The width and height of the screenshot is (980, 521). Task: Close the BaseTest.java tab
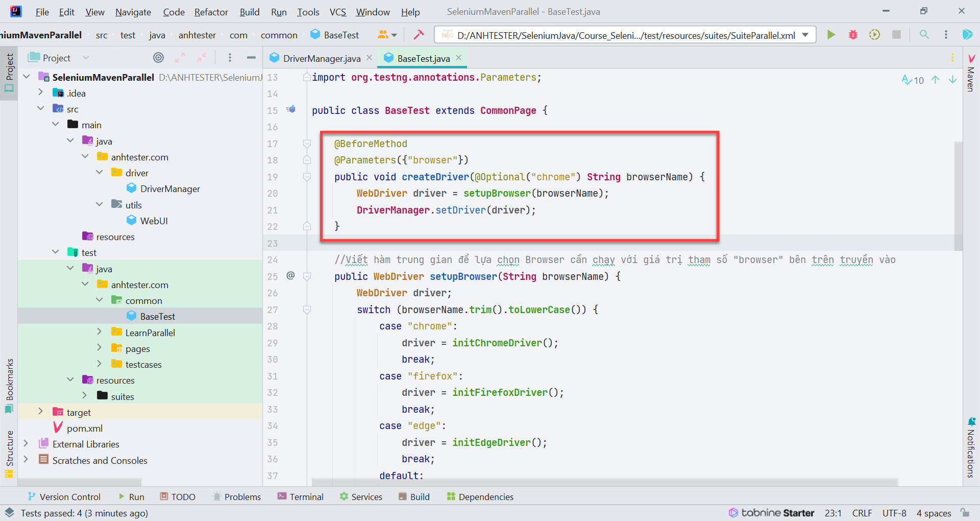(459, 58)
